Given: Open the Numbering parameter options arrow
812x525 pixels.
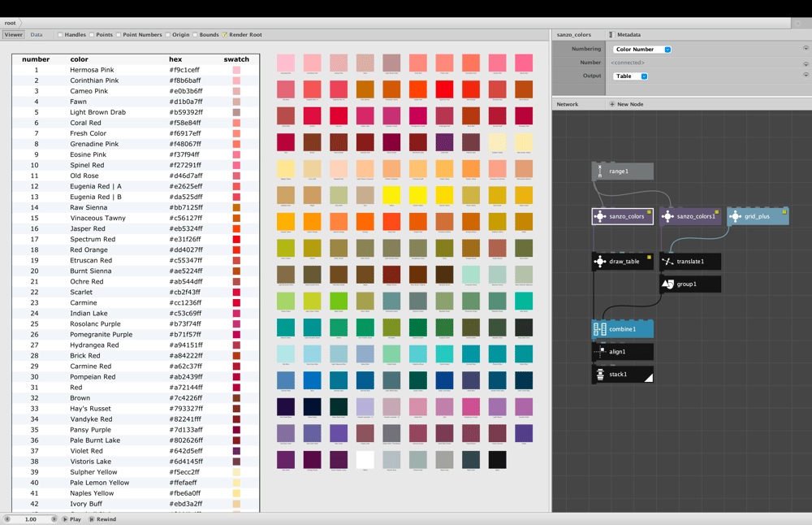Looking at the screenshot, I should (x=806, y=48).
